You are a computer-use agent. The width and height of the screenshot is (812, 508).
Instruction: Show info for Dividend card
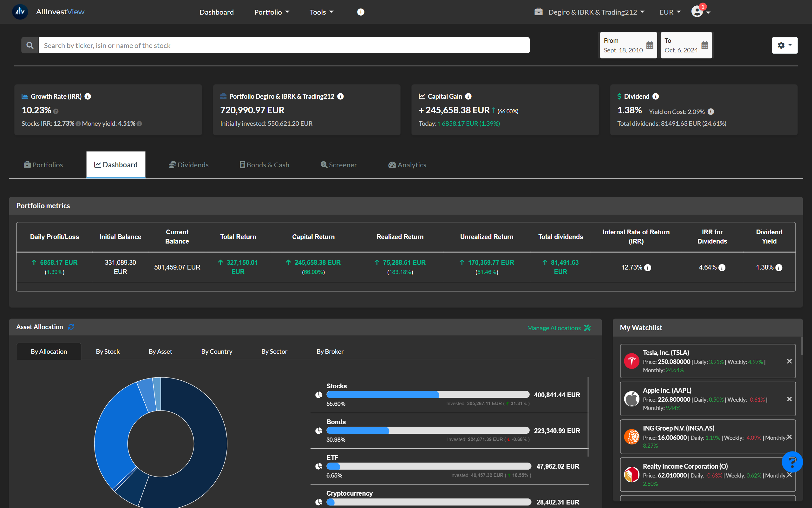(656, 97)
